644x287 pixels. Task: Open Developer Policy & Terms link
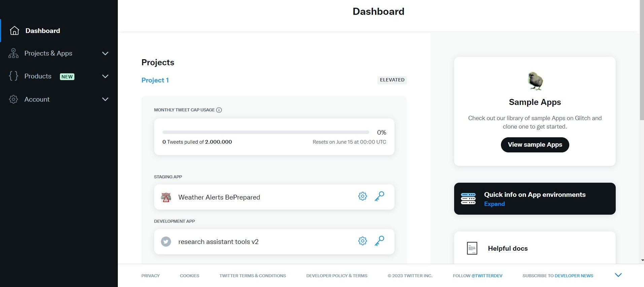[337, 276]
